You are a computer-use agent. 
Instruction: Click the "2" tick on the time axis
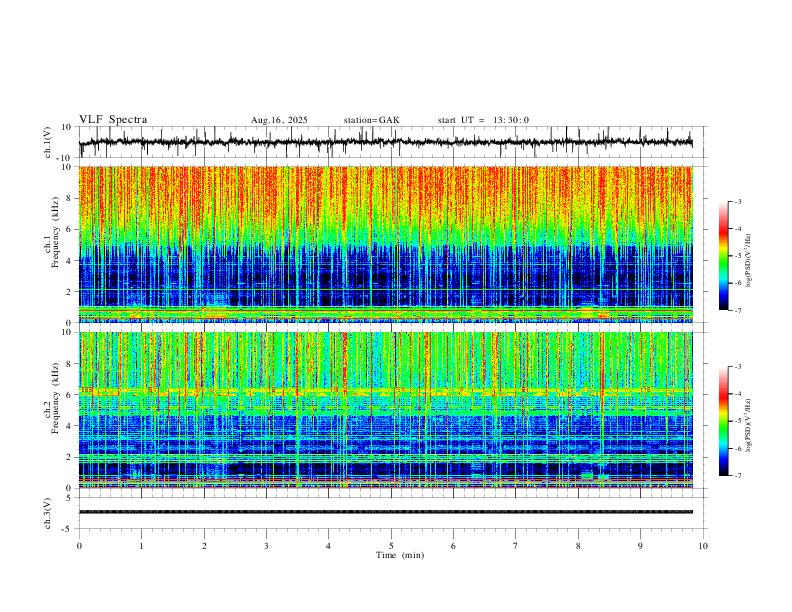click(x=204, y=546)
